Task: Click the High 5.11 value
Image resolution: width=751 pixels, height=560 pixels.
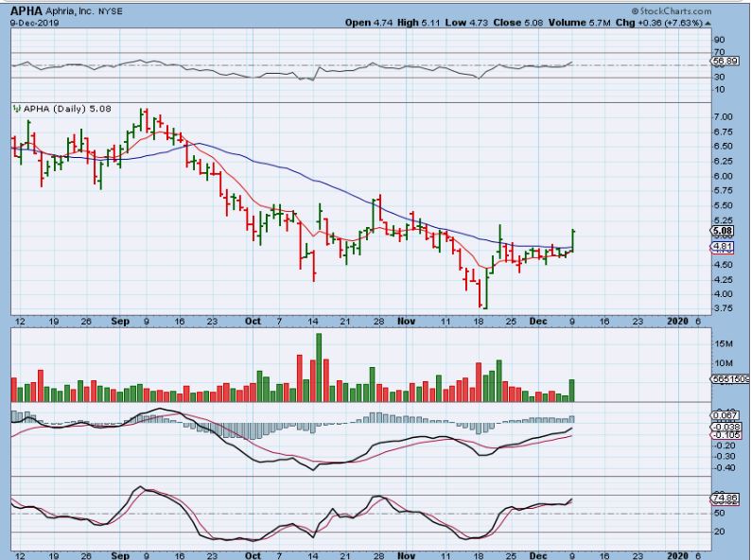Action: click(x=419, y=23)
